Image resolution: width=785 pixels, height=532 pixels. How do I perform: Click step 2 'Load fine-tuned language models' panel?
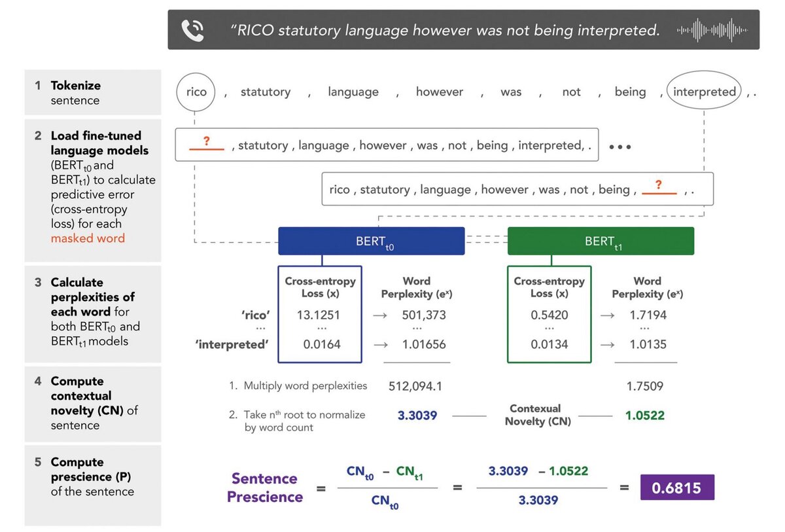93,189
